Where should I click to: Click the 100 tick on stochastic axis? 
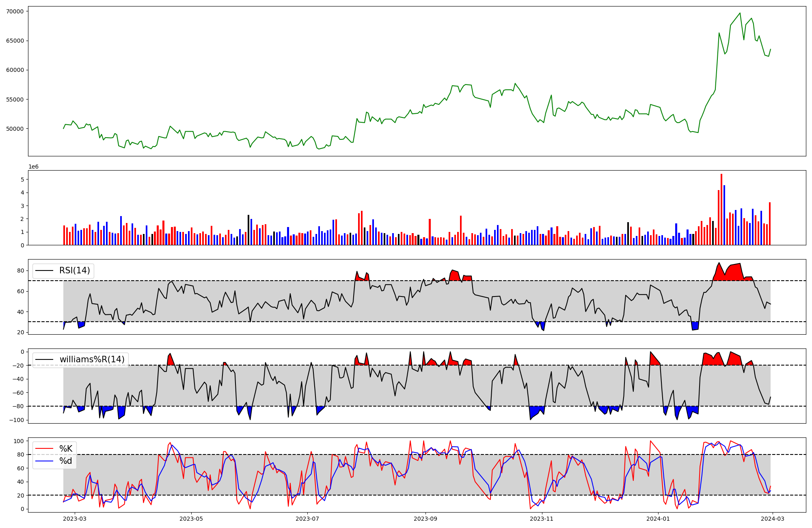point(19,441)
